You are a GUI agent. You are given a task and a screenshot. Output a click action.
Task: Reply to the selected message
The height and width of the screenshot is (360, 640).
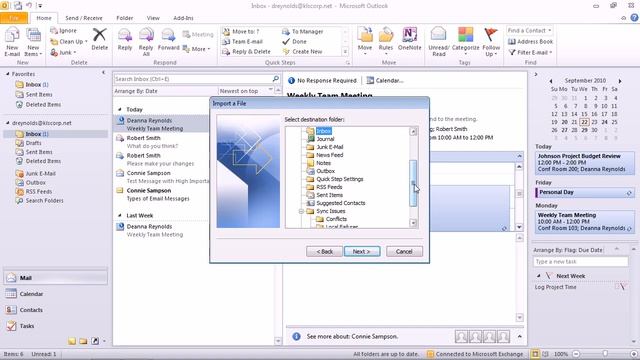pos(124,40)
